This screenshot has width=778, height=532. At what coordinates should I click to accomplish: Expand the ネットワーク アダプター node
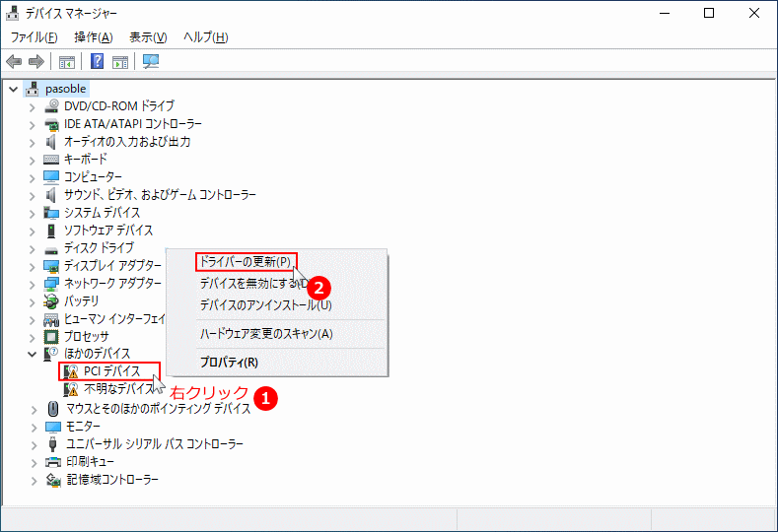point(33,285)
